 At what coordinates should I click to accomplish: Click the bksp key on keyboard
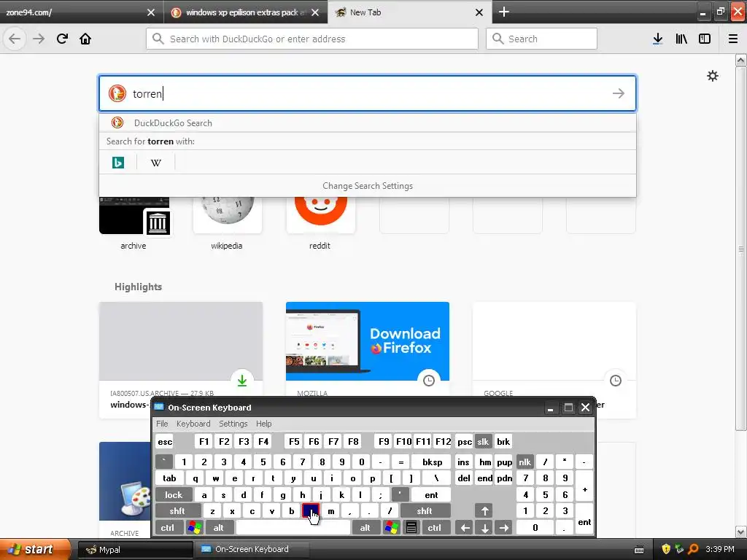[x=433, y=462]
